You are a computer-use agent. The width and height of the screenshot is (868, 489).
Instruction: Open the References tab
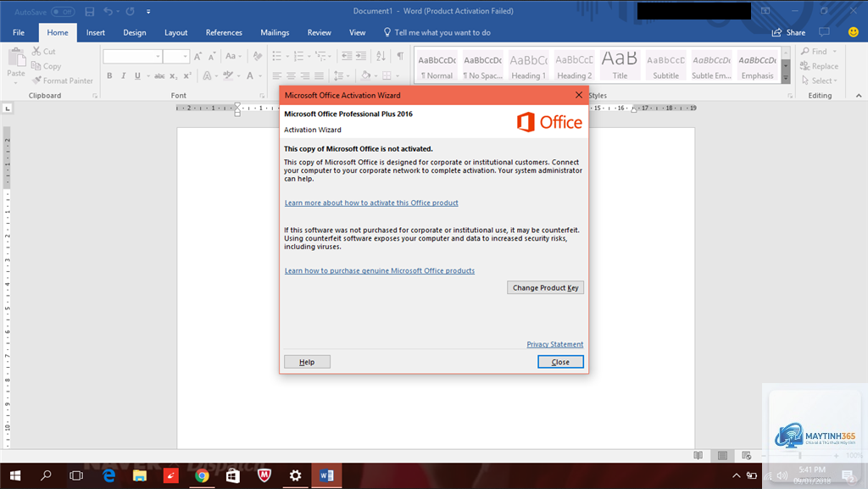[x=224, y=33]
